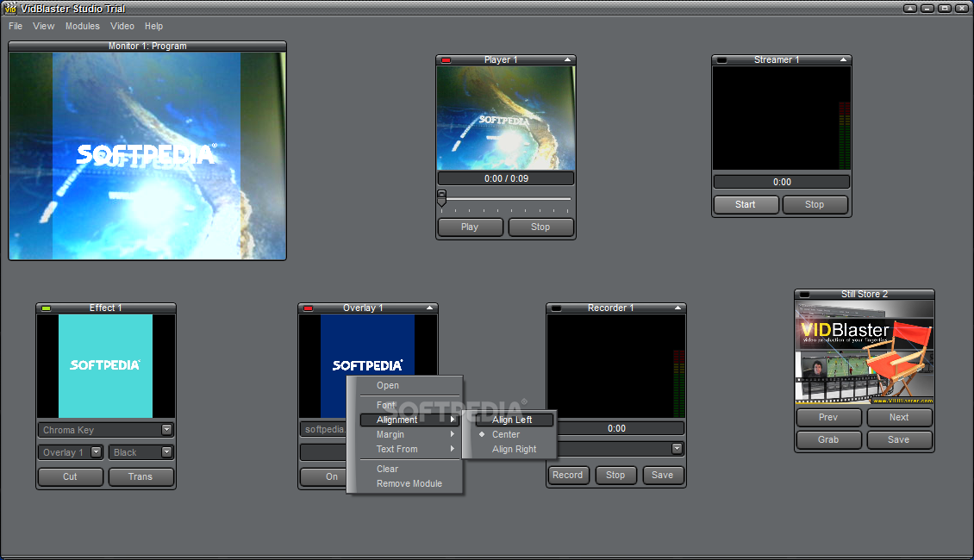The height and width of the screenshot is (560, 974).
Task: Click Prev in Still Store 2
Action: 828,417
